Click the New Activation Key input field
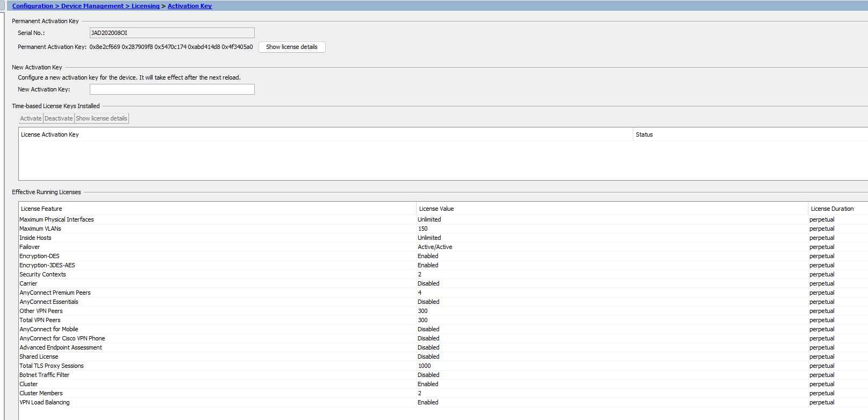The image size is (868, 420). (x=172, y=89)
